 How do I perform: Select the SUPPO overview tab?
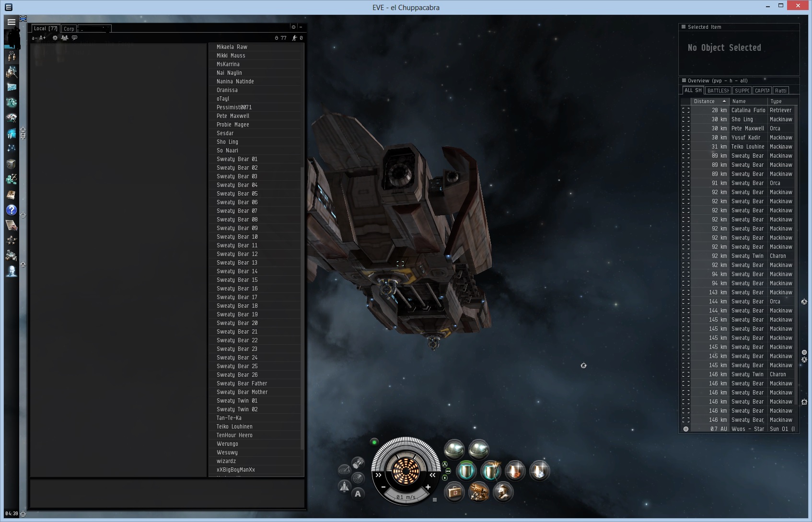pyautogui.click(x=742, y=91)
